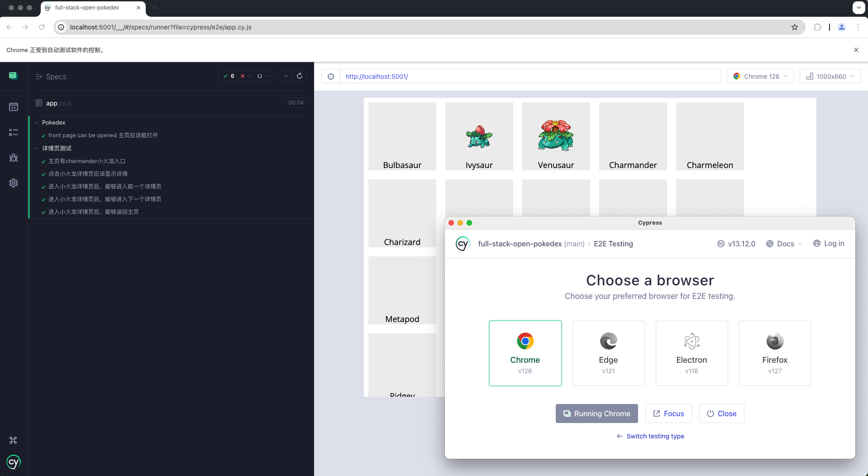Click the AUT URL field
Image resolution: width=868 pixels, height=476 pixels.
(x=530, y=77)
